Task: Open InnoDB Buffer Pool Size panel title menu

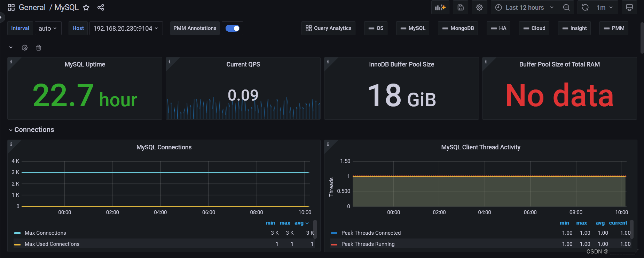Action: point(402,64)
